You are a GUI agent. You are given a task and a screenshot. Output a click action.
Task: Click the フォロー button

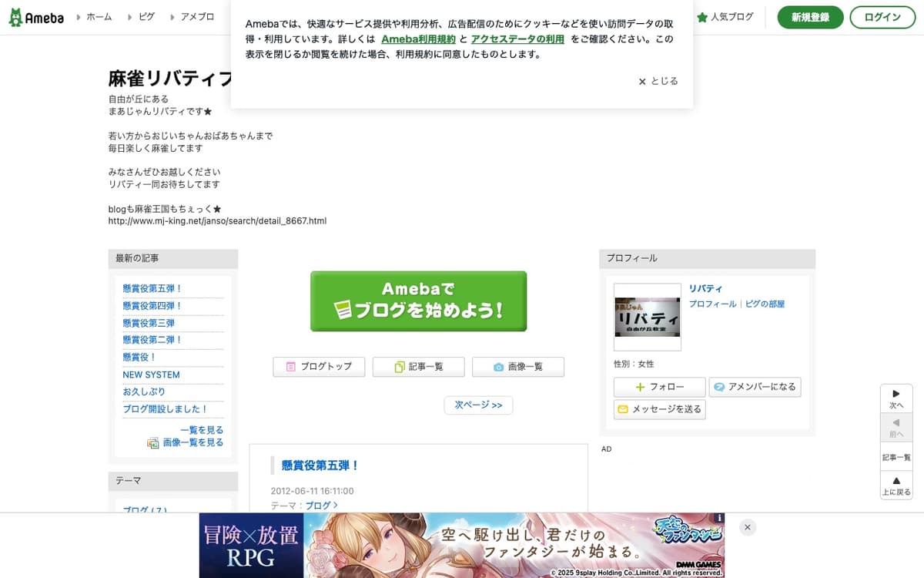pos(659,387)
